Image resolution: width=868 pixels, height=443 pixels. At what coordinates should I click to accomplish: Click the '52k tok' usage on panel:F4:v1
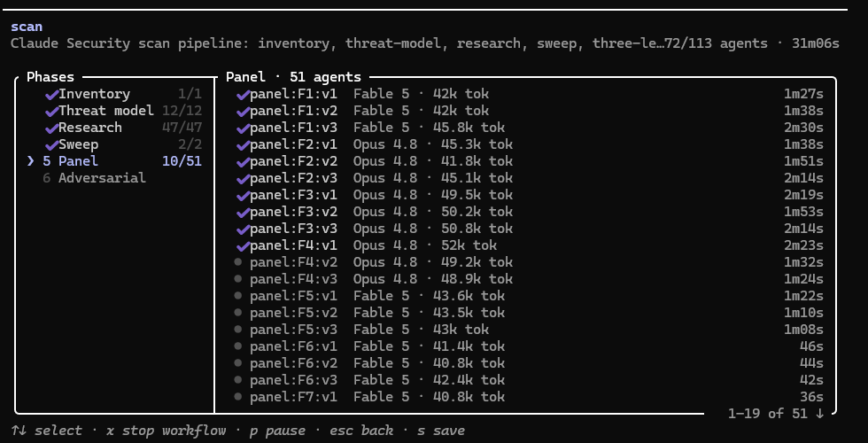click(469, 245)
